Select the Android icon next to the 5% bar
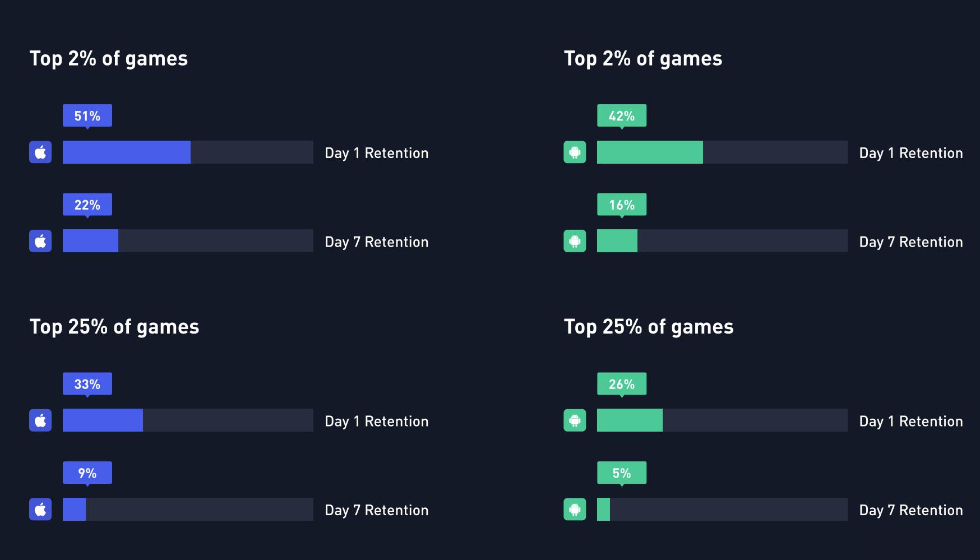The height and width of the screenshot is (560, 980). coord(575,509)
